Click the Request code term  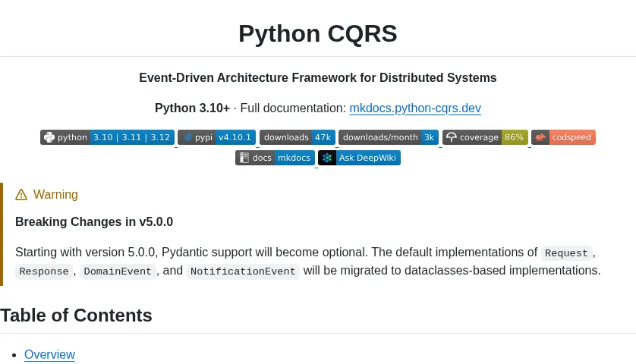566,253
